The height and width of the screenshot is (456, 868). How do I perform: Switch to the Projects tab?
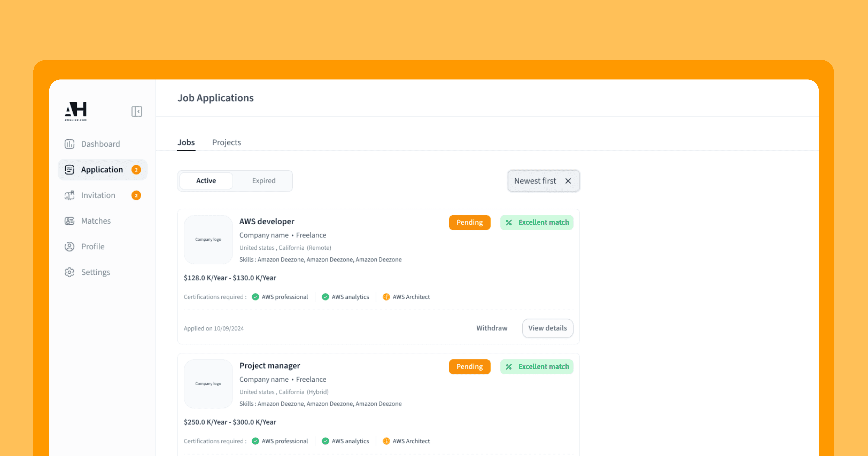coord(226,142)
